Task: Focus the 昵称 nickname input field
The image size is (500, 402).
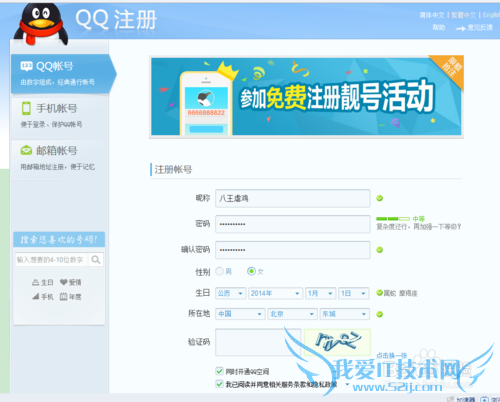Action: coord(293,198)
